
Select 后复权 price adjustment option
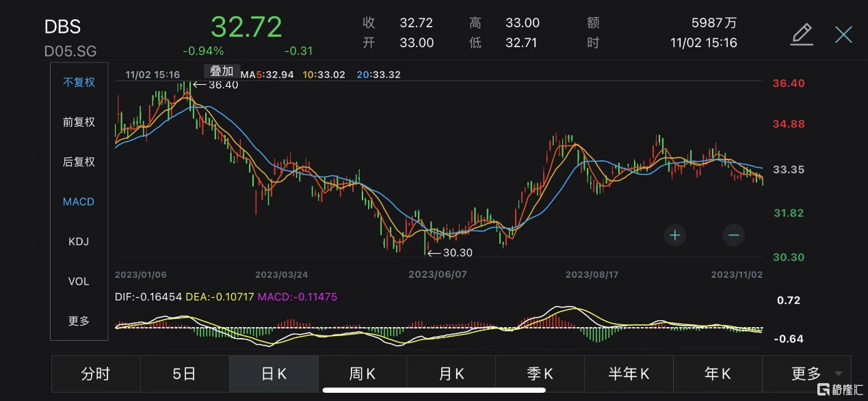point(79,161)
